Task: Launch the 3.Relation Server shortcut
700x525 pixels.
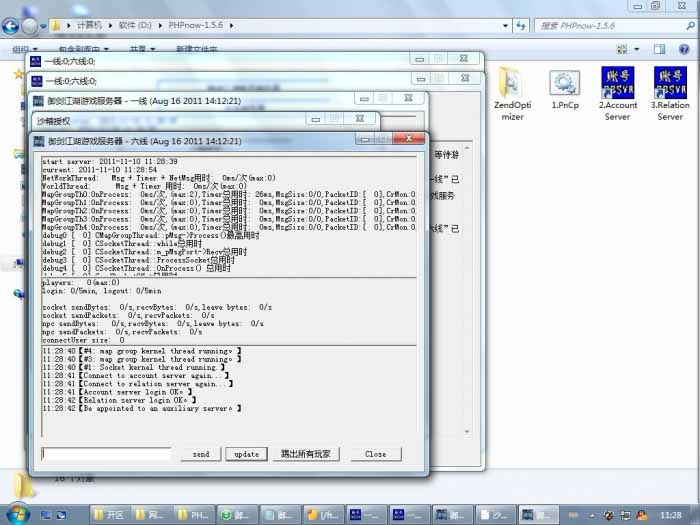Action: [669, 92]
